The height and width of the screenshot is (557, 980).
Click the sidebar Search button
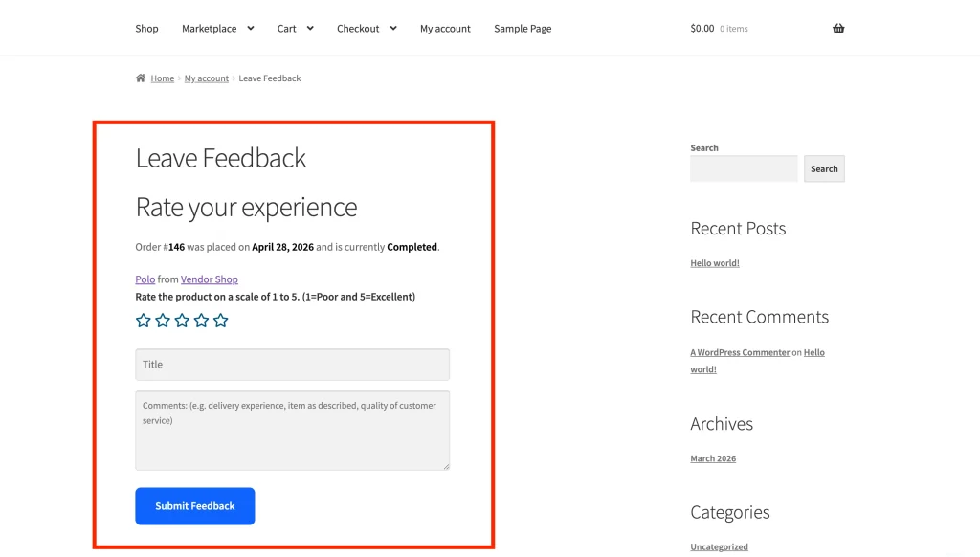824,168
